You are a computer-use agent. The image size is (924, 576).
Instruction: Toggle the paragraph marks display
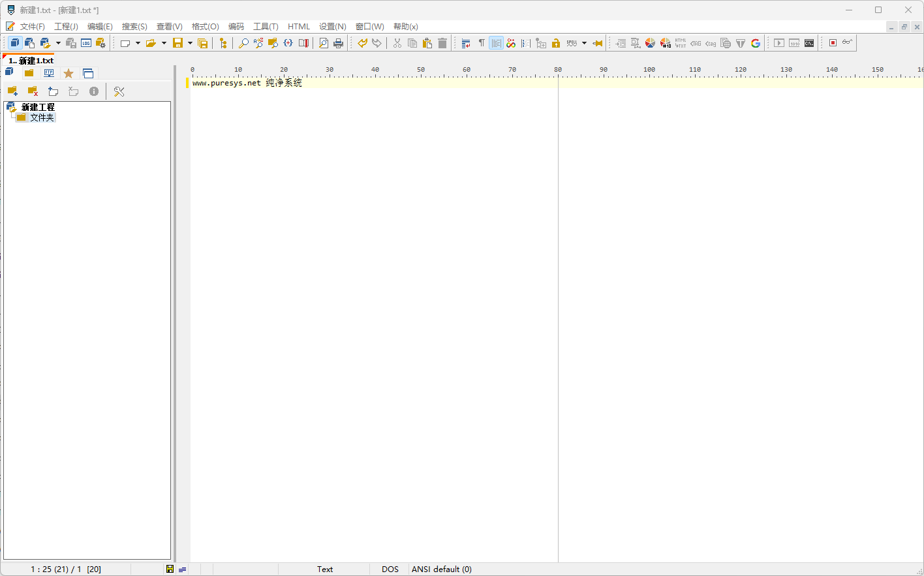pos(482,42)
